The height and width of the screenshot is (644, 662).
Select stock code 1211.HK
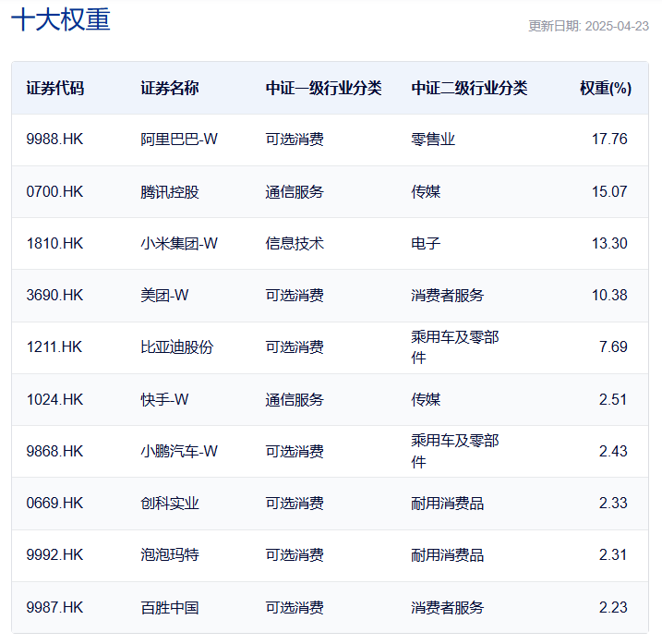coord(54,346)
